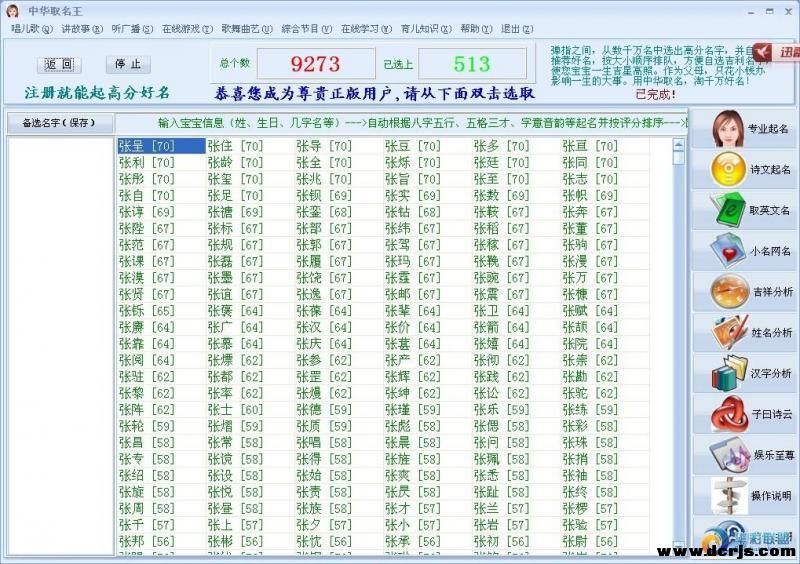Click the 备选名字(保存) button
800x564 pixels.
click(58, 123)
